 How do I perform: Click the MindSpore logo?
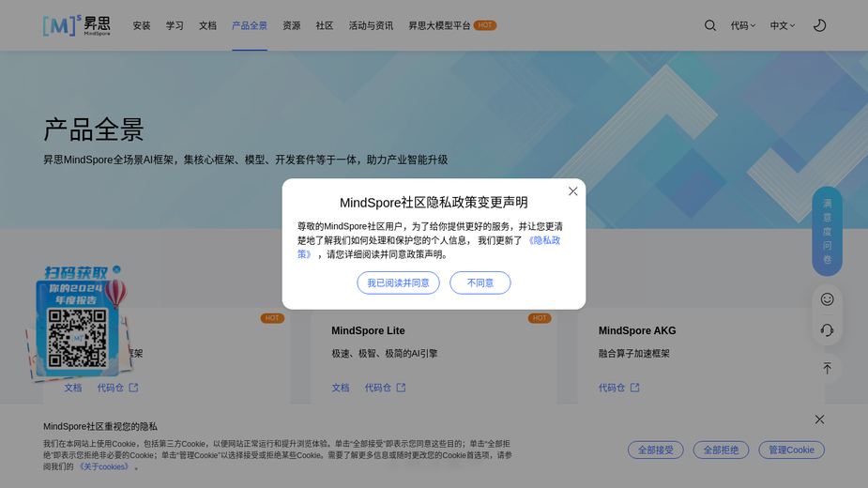coord(77,25)
